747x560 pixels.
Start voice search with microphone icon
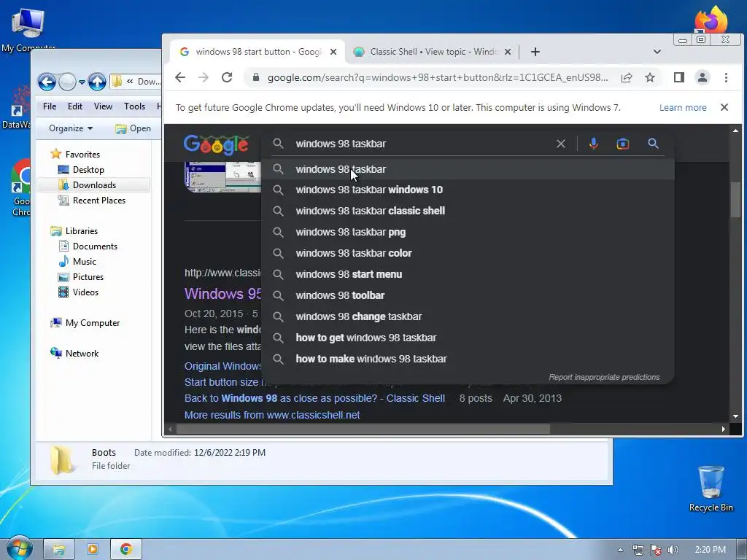pos(594,144)
